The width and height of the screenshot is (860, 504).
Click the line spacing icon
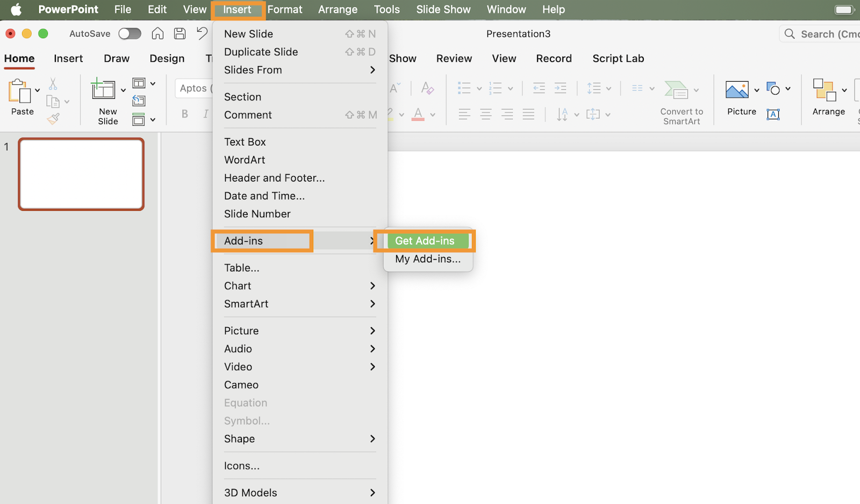594,88
